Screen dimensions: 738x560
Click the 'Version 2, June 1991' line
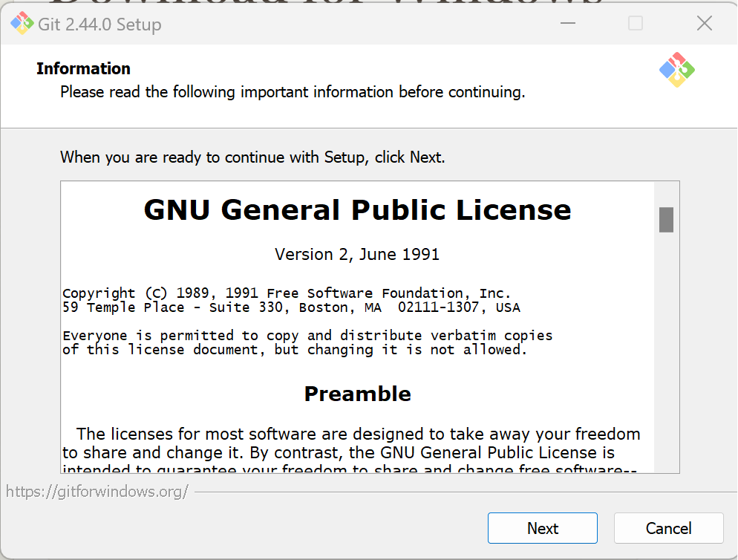pos(357,254)
